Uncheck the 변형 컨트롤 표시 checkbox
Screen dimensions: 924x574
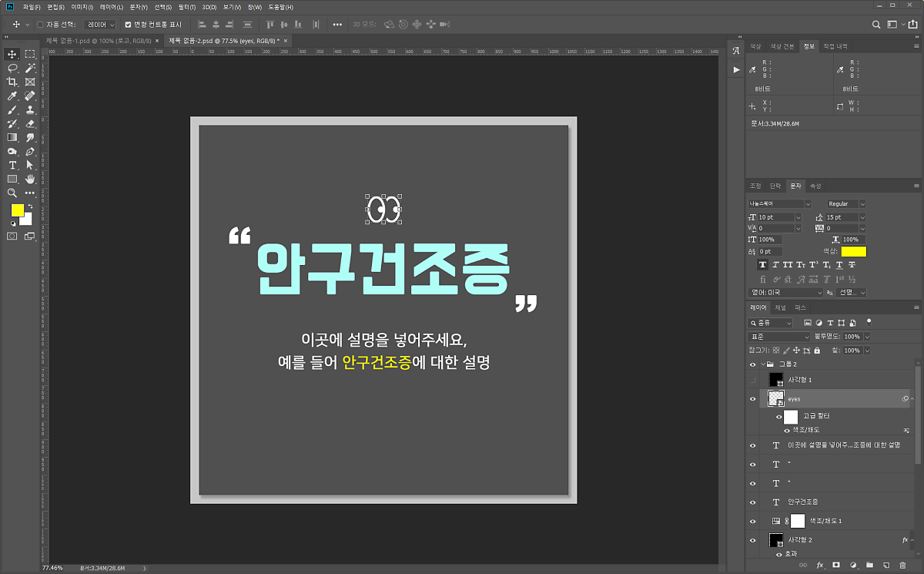tap(129, 25)
